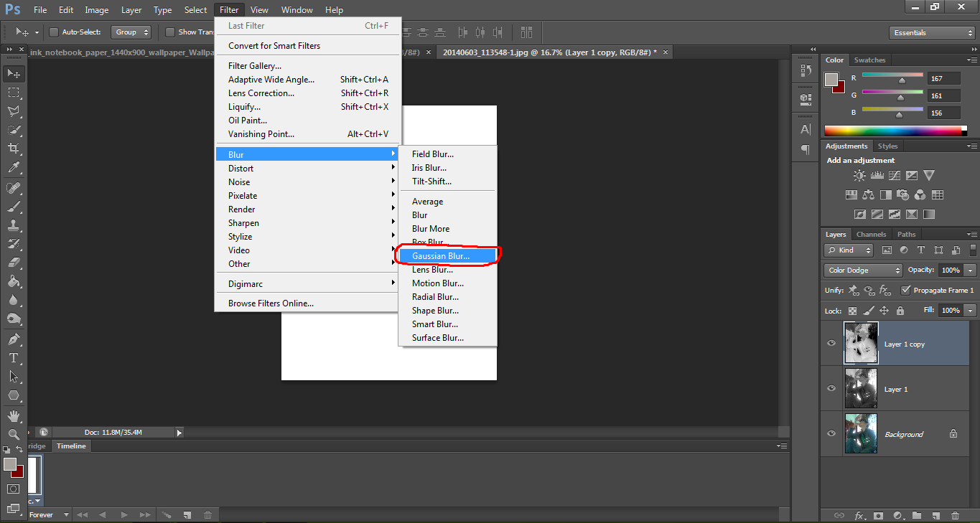Select the Blur (droplet) tool in toolbox

tap(14, 300)
